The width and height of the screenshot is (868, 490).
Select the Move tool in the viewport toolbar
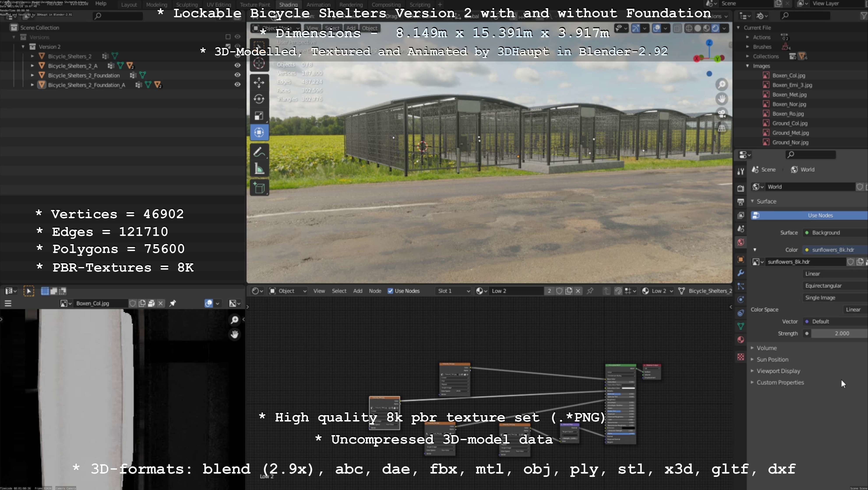point(259,83)
